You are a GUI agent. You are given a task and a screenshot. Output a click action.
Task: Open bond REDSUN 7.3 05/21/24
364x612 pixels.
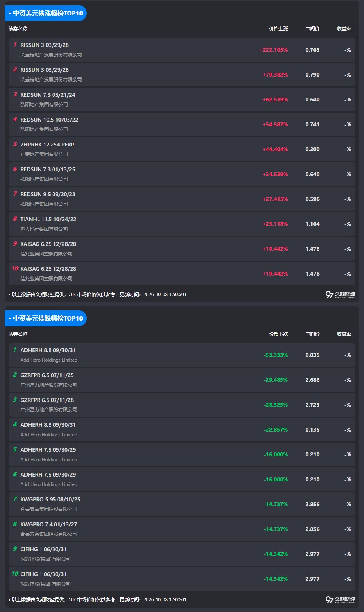point(48,95)
